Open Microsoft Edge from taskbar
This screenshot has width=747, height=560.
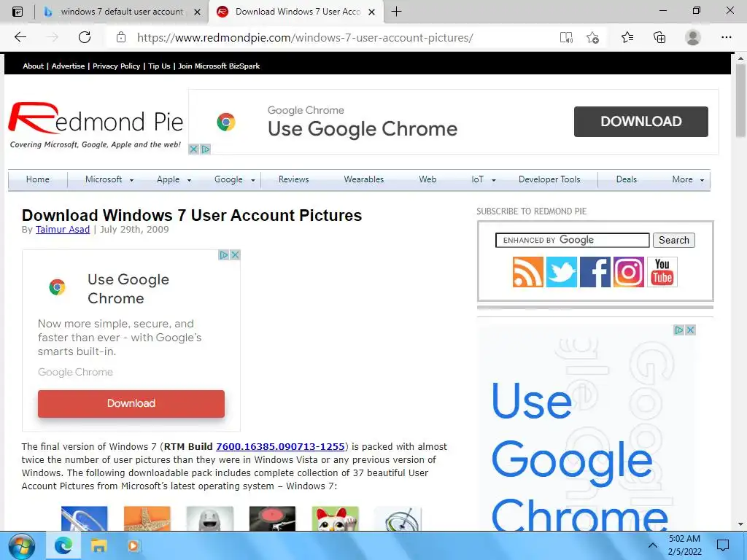click(63, 545)
